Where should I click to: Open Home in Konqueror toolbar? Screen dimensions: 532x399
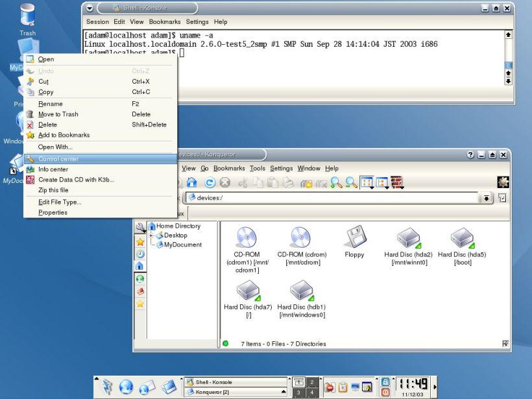193,184
